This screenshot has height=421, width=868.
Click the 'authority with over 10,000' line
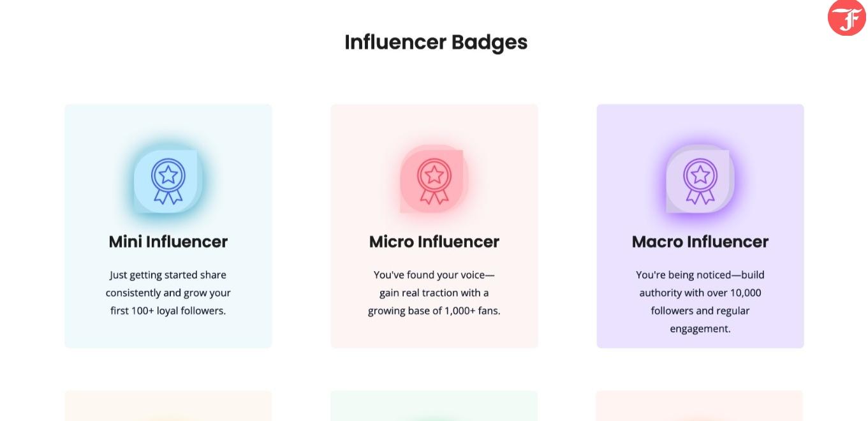pyautogui.click(x=700, y=293)
